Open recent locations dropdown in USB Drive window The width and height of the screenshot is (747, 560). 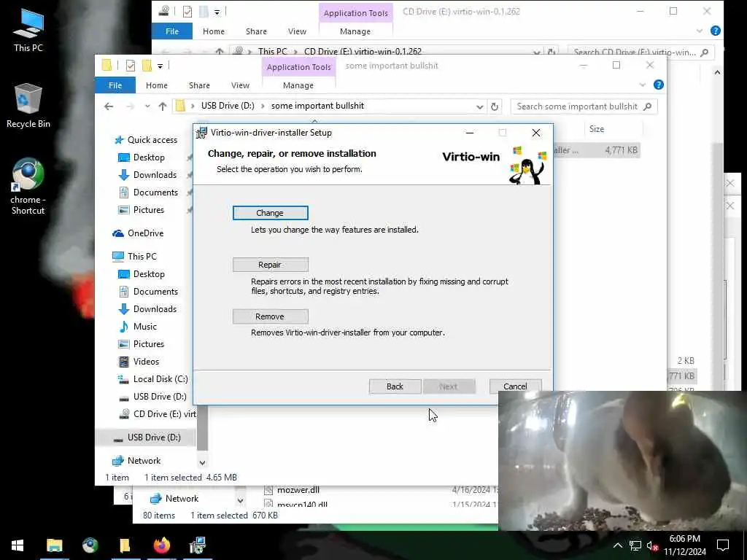click(x=147, y=106)
